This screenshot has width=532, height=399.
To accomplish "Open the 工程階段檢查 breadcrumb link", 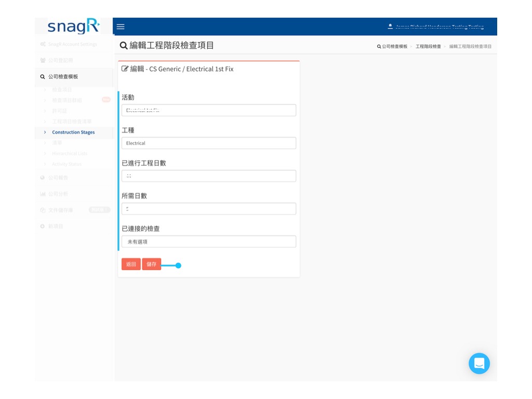I will coord(428,46).
